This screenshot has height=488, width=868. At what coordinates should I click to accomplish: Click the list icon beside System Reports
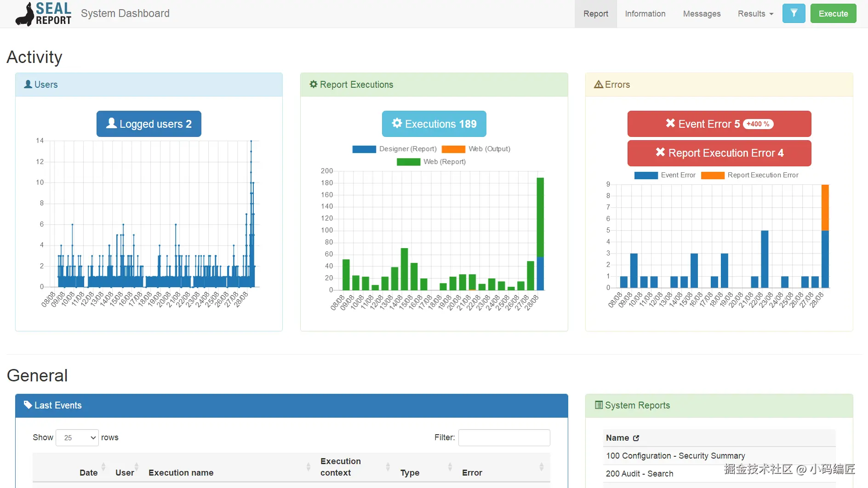tap(599, 405)
